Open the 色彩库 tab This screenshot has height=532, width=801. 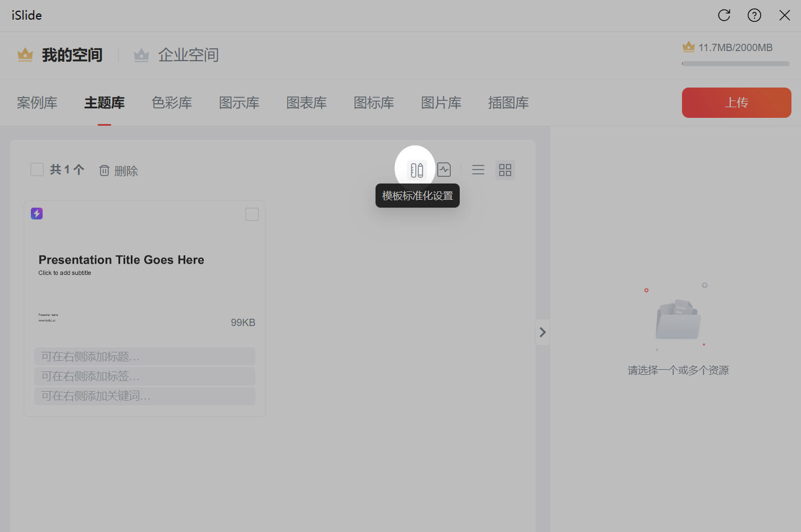[172, 103]
